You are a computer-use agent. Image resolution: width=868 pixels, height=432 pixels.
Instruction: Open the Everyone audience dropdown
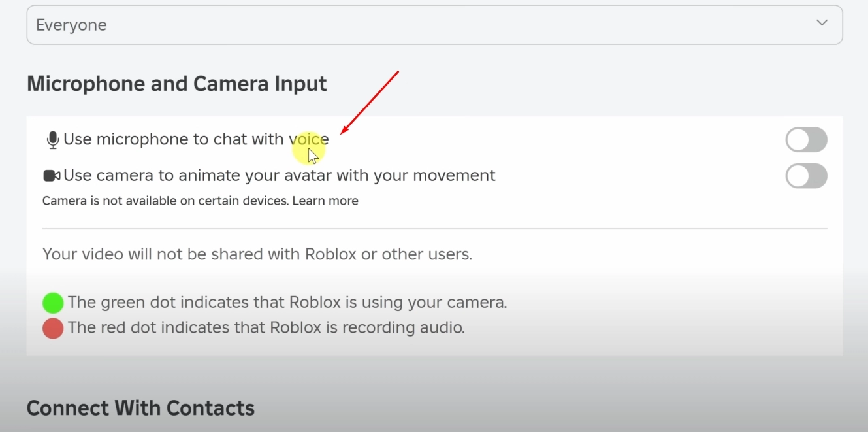click(x=434, y=24)
